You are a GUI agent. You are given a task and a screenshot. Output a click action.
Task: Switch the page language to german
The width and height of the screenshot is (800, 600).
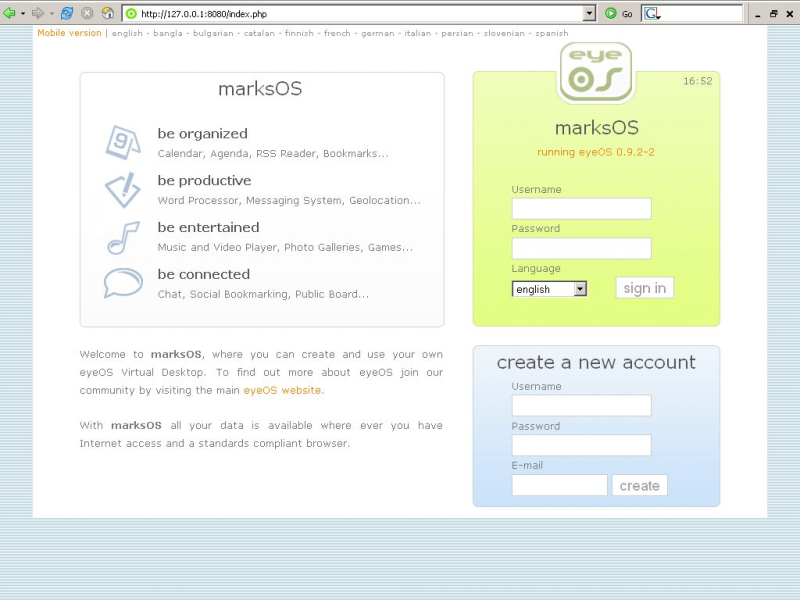[378, 33]
